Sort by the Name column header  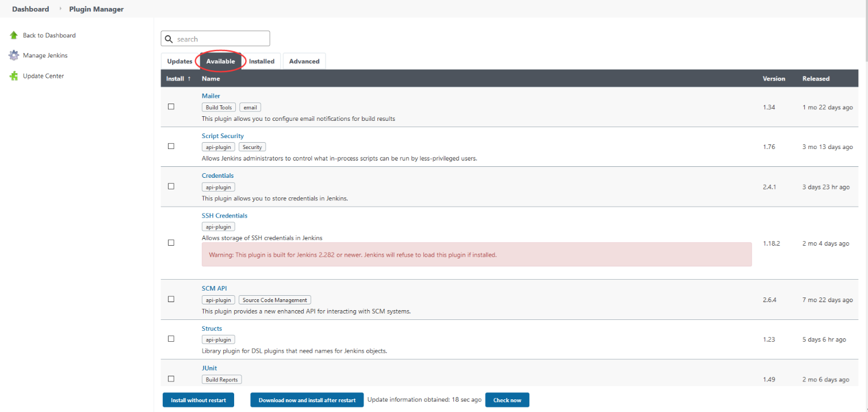coord(211,79)
